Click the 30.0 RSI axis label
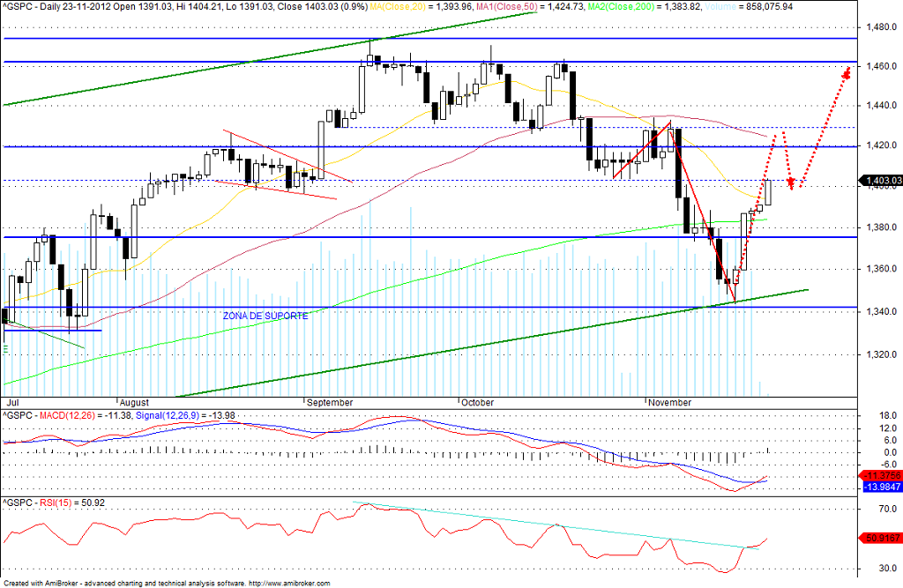This screenshot has width=903, height=588. click(x=887, y=569)
